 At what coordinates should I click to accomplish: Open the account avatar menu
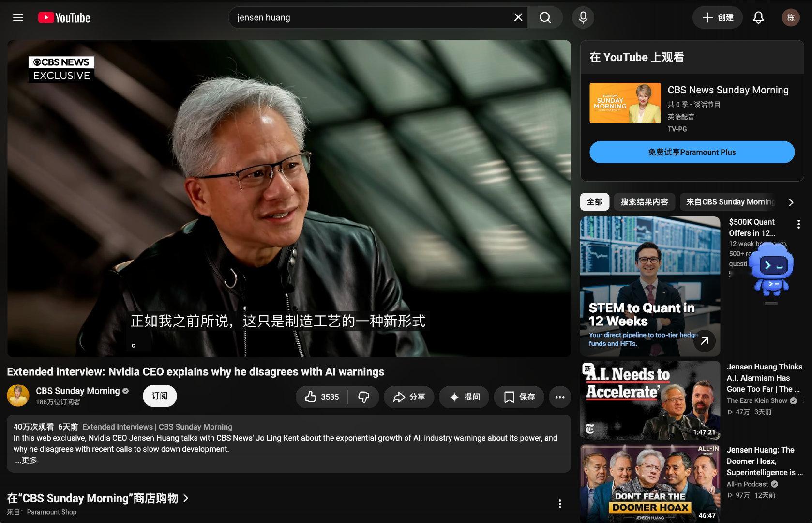791,17
